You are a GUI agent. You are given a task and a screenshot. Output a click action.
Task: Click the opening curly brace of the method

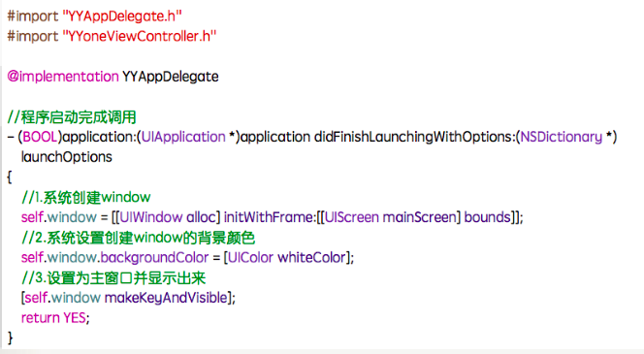point(10,177)
